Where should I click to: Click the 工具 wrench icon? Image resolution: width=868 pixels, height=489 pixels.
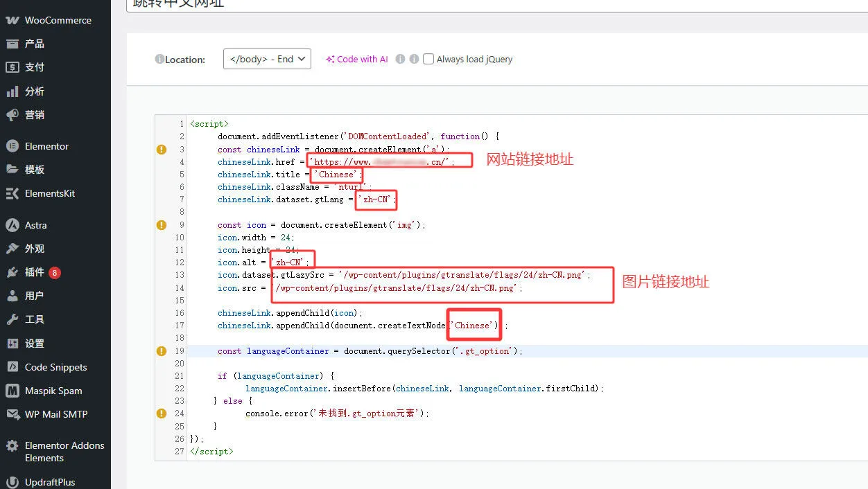coord(12,319)
